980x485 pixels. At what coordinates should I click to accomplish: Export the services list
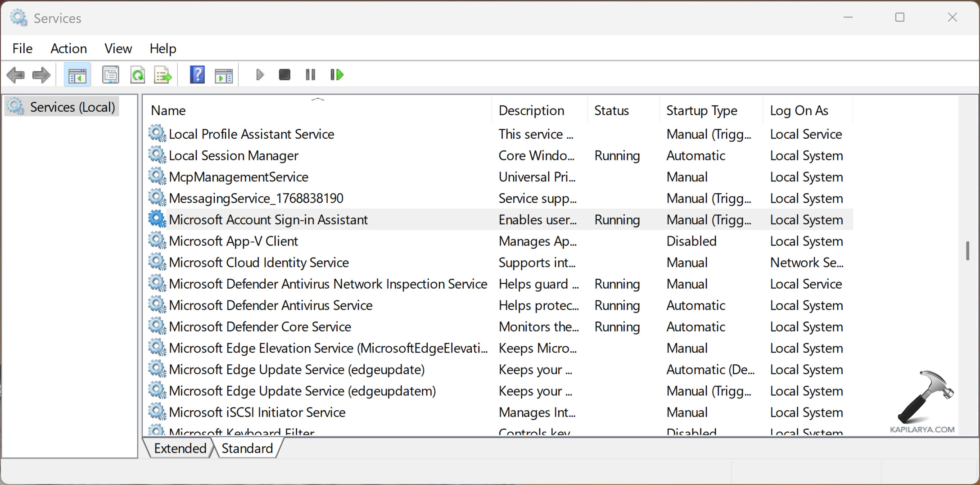163,74
